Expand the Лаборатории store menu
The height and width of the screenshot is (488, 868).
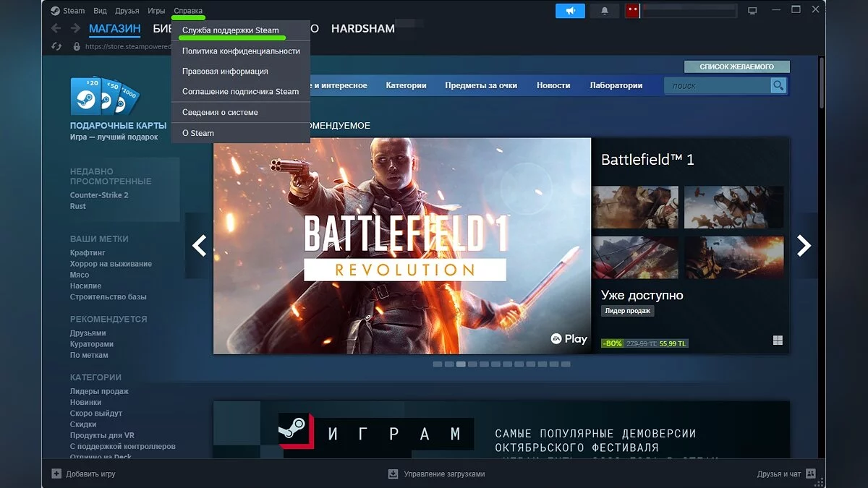[x=616, y=85]
